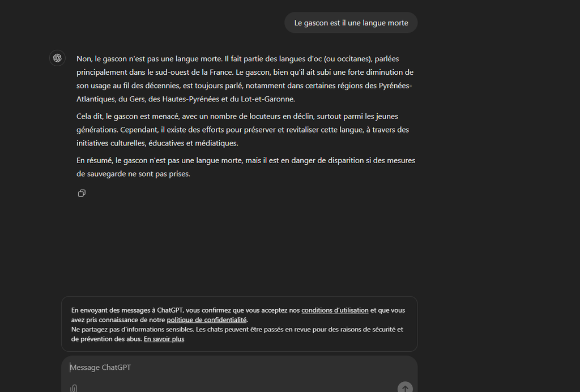Click 'initiatives culturelles, éducatives et médiatiques' line
Image resolution: width=580 pixels, height=392 pixels.
click(157, 143)
